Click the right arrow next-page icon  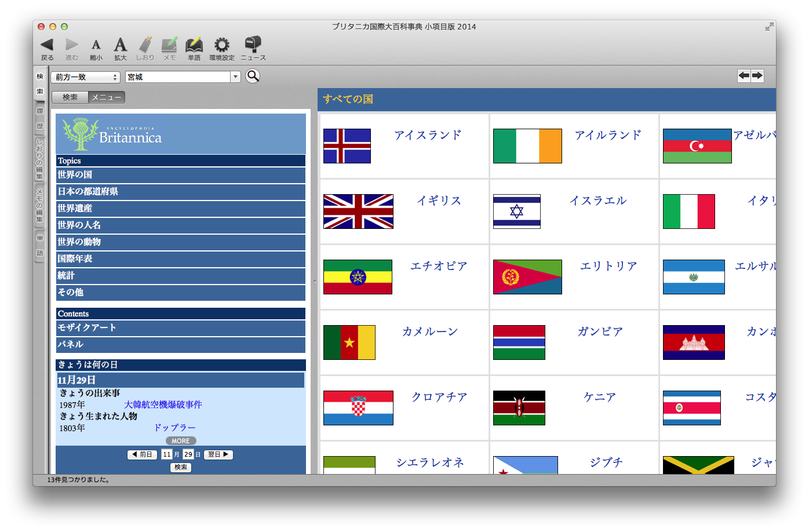point(757,76)
